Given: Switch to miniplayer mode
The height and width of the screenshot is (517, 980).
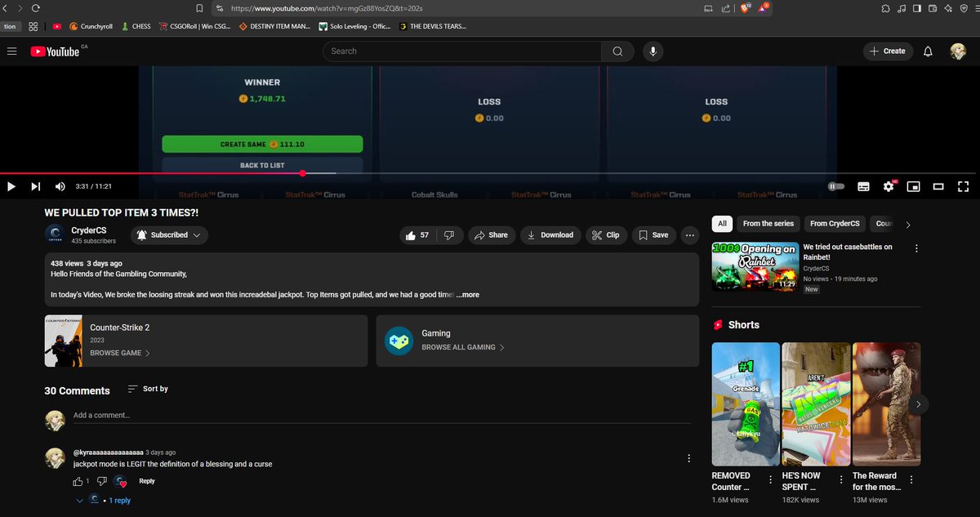Looking at the screenshot, I should [x=913, y=186].
